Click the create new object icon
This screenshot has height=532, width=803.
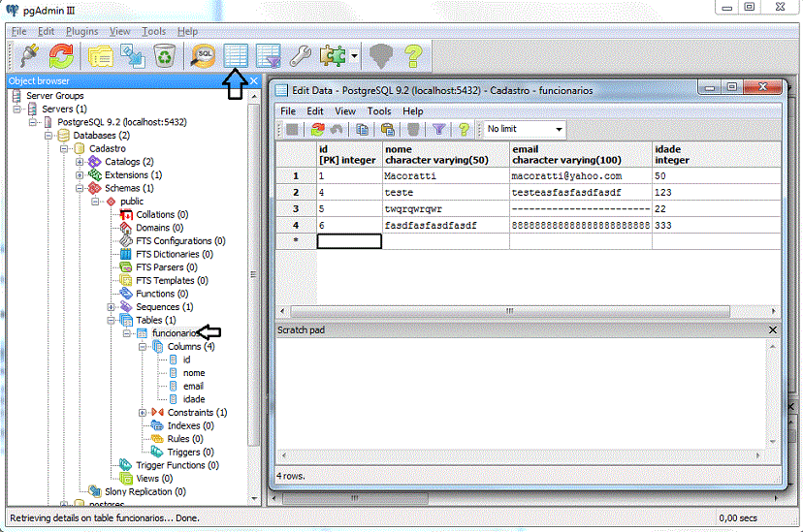[132, 56]
